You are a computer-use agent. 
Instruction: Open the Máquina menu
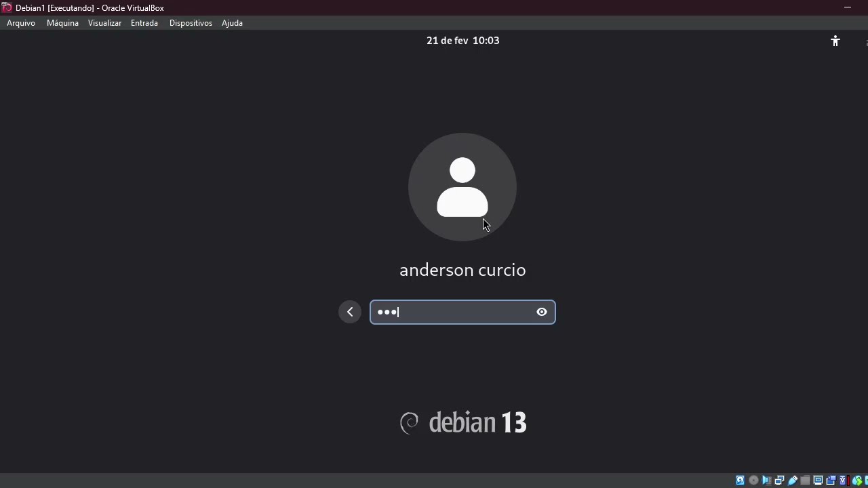click(x=62, y=23)
